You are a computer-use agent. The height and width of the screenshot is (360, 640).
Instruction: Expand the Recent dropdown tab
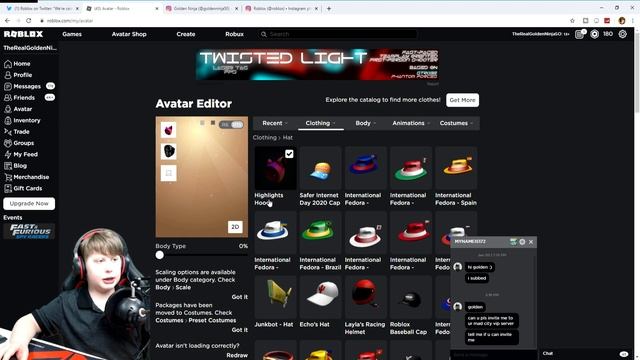click(275, 123)
